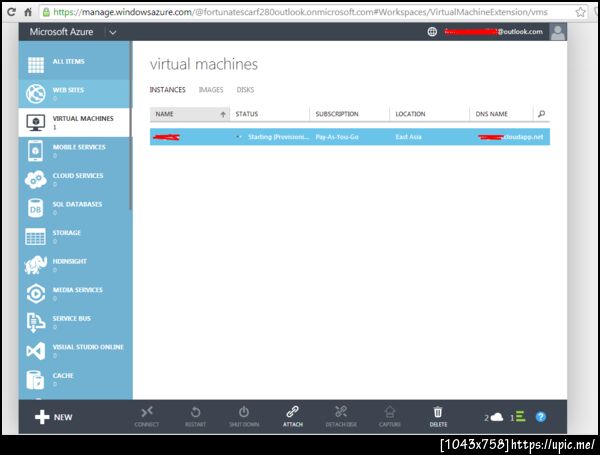600x455 pixels.
Task: Open Cloud Services gear-cloud icon
Action: 36,179
